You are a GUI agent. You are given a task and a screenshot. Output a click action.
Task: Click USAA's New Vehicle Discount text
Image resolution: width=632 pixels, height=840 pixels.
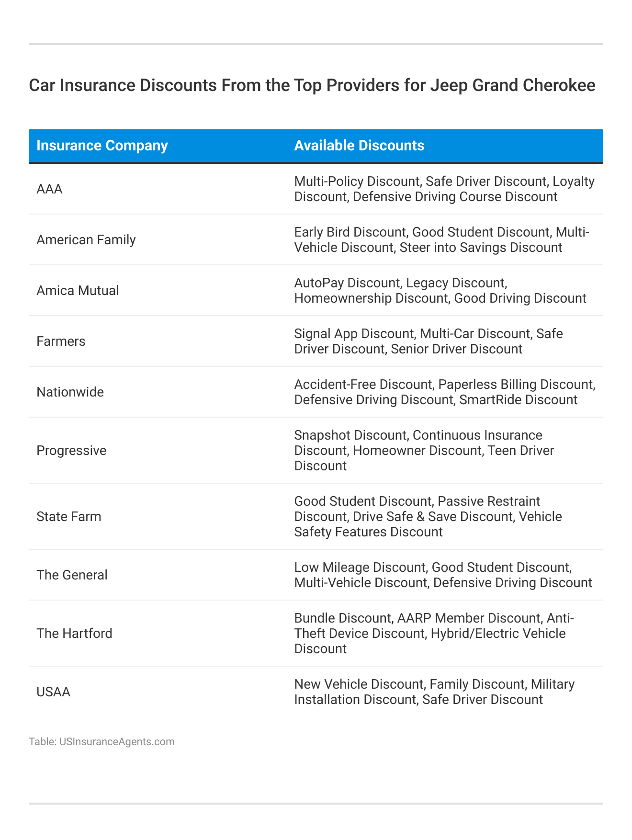[359, 684]
